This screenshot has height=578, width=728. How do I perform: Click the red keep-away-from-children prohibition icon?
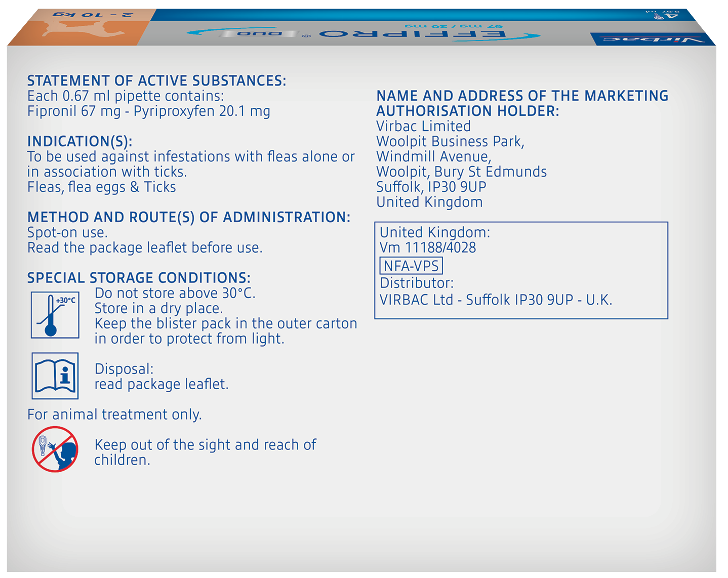point(55,449)
